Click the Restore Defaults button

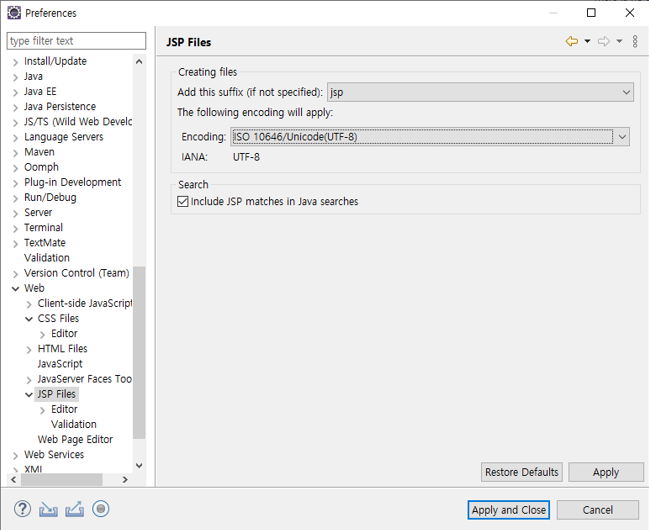click(522, 472)
